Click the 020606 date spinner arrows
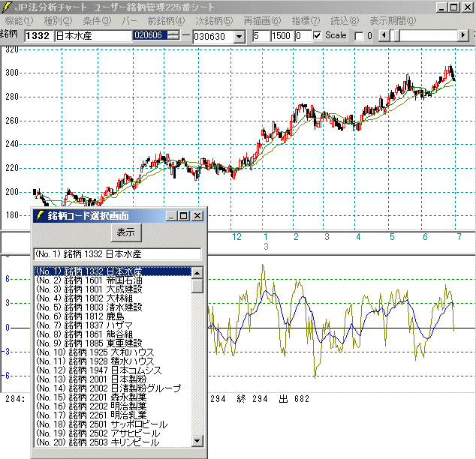Screen dimensions: 476x459 point(174,36)
